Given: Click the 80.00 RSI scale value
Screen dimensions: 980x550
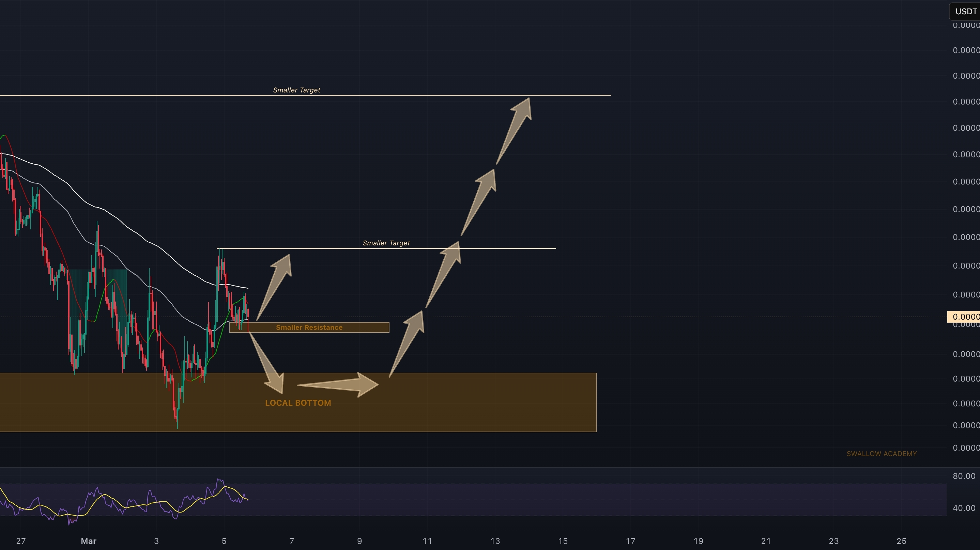Looking at the screenshot, I should tap(964, 476).
